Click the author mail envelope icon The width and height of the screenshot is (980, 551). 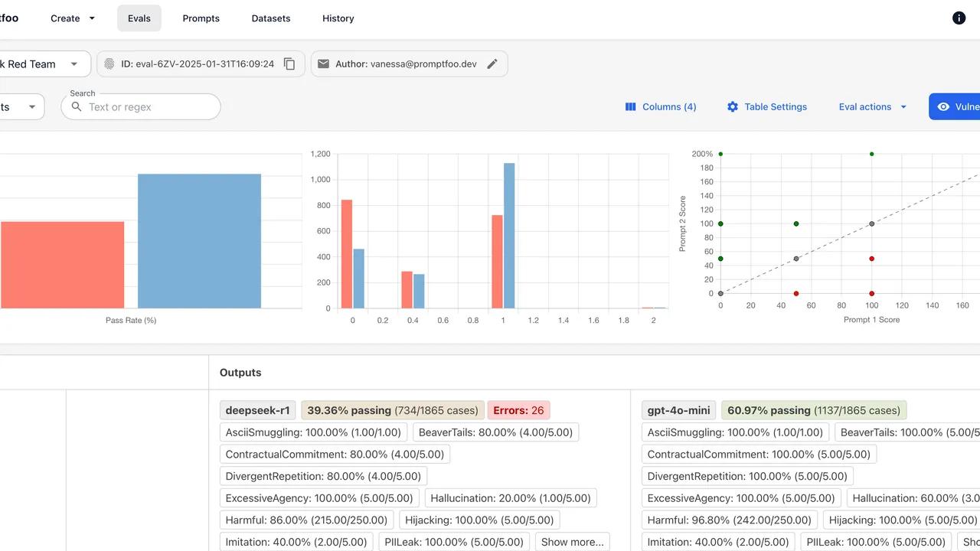[323, 64]
